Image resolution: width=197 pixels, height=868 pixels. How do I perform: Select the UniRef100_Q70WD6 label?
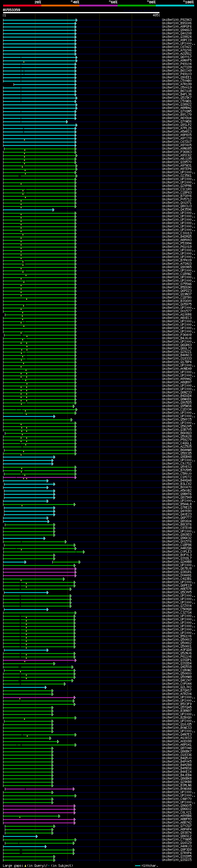point(177,121)
